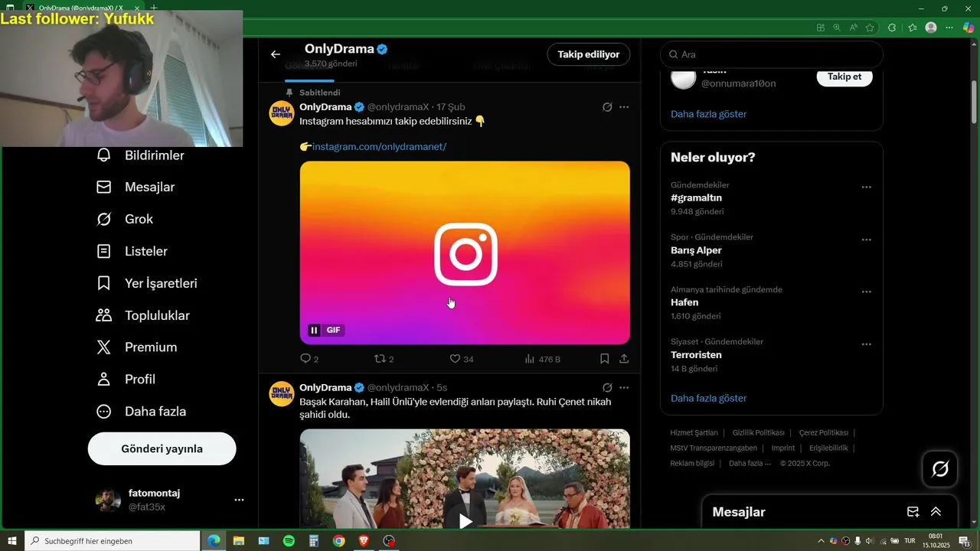Open Edge profile avatar
Image resolution: width=980 pixels, height=551 pixels.
[931, 28]
